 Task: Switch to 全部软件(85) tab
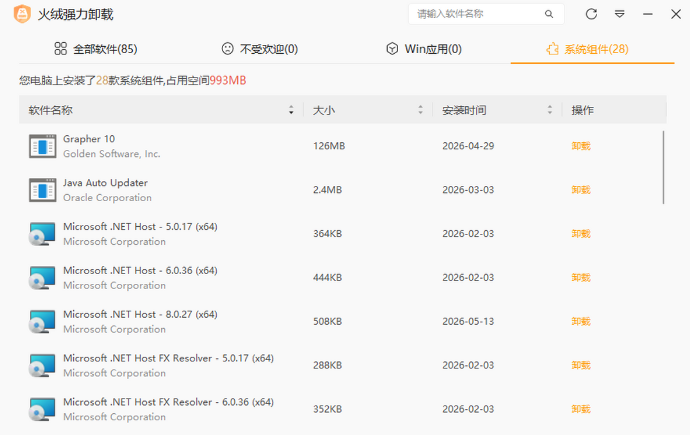click(x=96, y=49)
